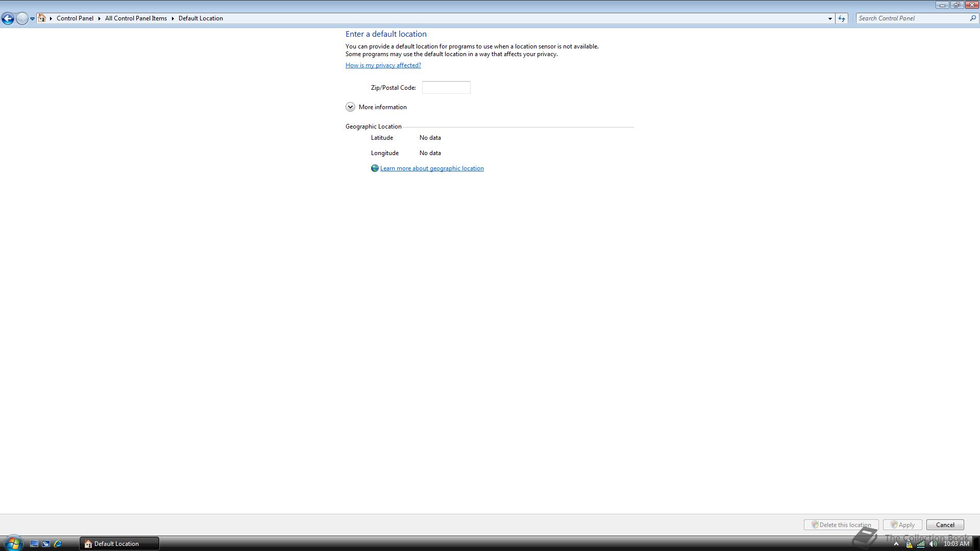Restore down the window
Image resolution: width=980 pixels, height=551 pixels.
coord(957,5)
